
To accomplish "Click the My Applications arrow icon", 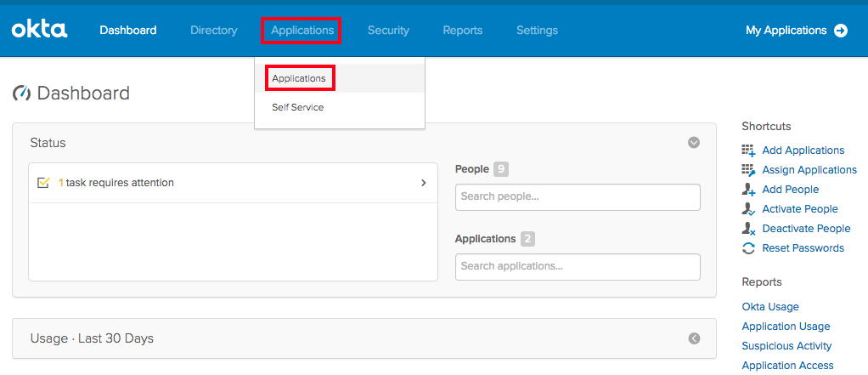I will click(841, 31).
